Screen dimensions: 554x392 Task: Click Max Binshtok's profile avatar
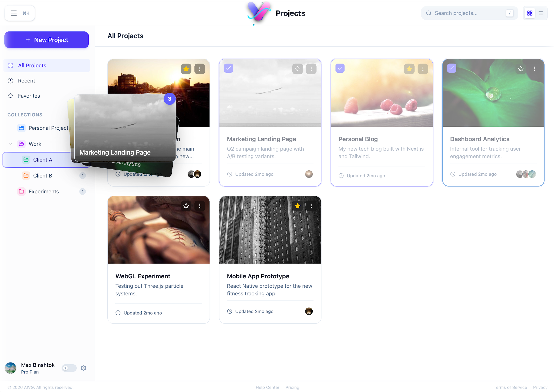(11, 368)
